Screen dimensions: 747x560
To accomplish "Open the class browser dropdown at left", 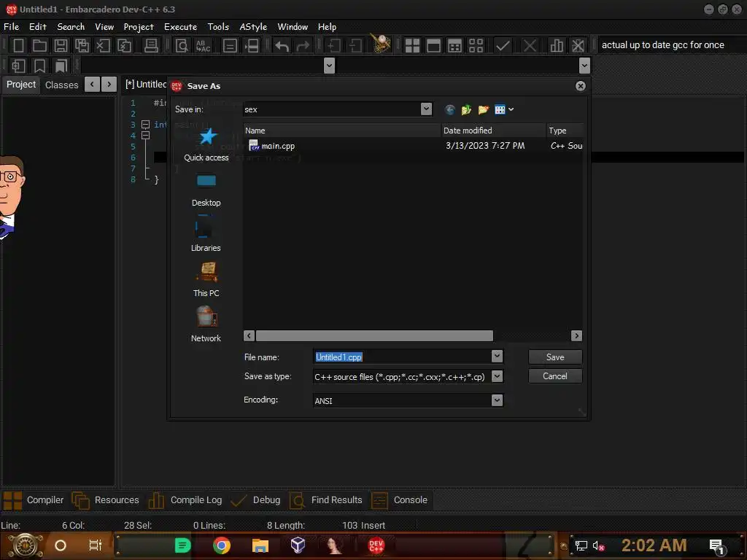I will 329,65.
